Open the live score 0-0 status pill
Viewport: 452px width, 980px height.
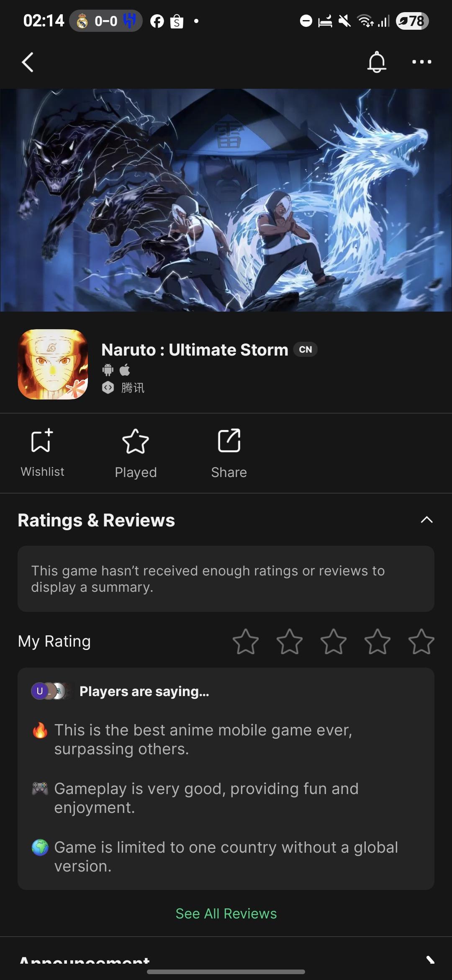pos(106,21)
